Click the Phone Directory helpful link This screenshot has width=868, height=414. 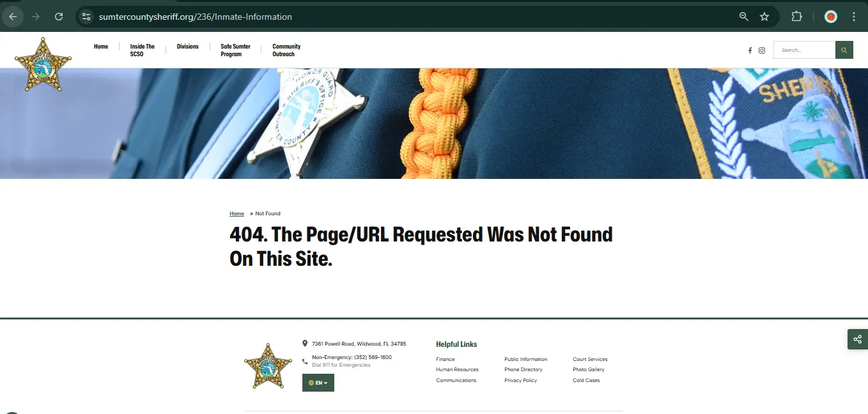[523, 369]
